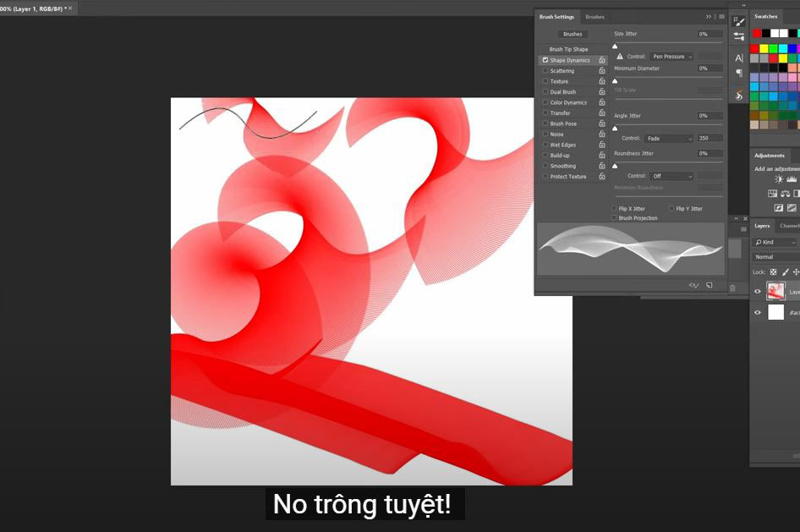Toggle lock icon next to Wet Edges
The height and width of the screenshot is (532, 800).
[602, 145]
